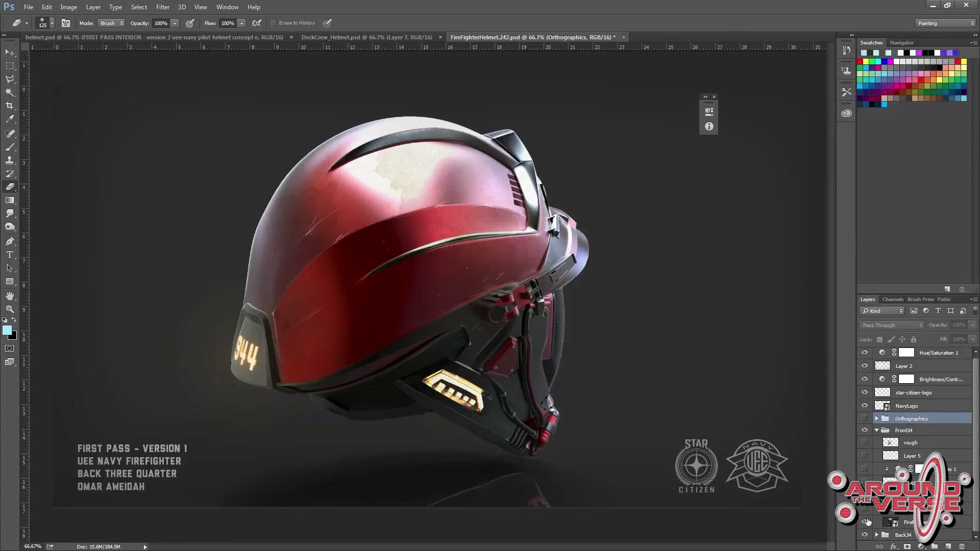Select the Crop tool
980x551 pixels.
pos(10,106)
